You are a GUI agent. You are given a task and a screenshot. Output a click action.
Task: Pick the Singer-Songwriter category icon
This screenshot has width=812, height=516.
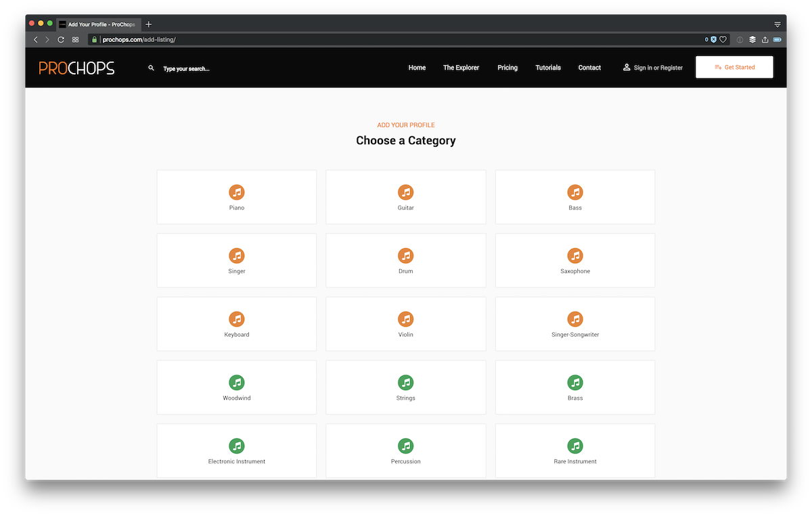pyautogui.click(x=575, y=319)
